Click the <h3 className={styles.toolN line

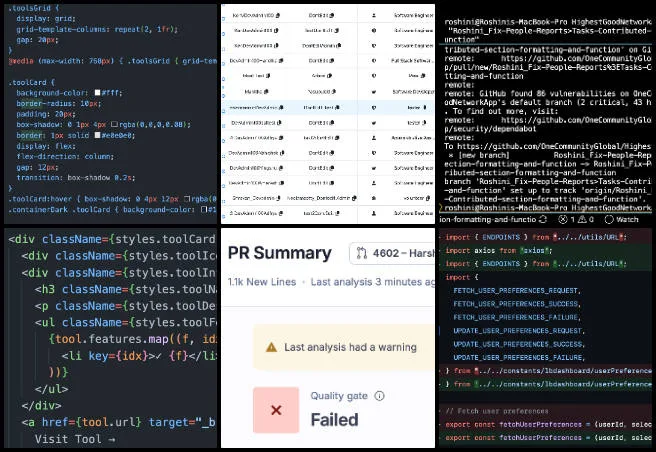click(x=126, y=289)
